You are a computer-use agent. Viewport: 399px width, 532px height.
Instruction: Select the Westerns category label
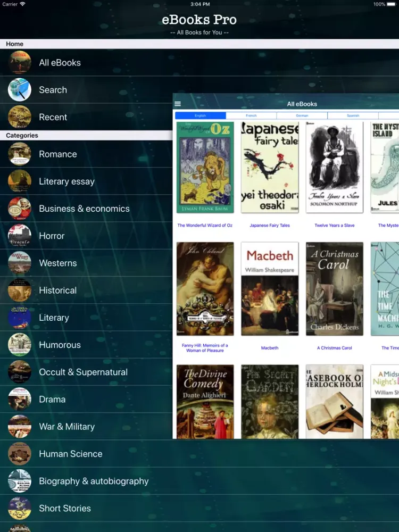[58, 263]
